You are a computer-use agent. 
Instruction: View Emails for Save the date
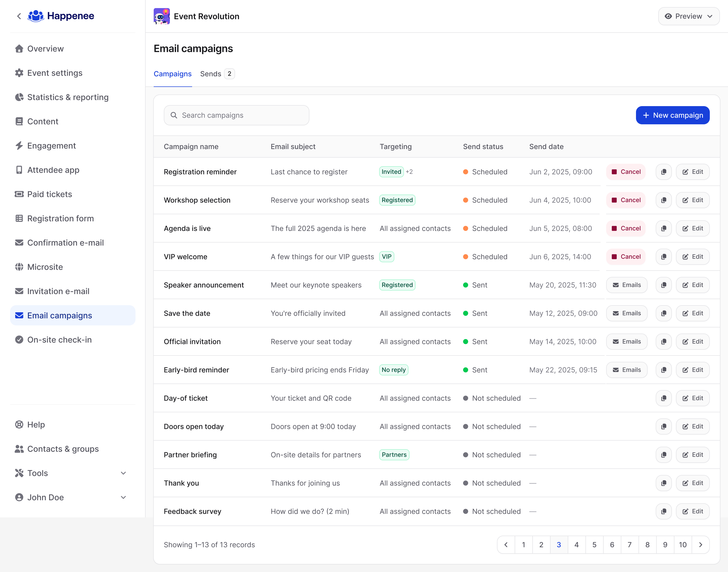pyautogui.click(x=626, y=314)
